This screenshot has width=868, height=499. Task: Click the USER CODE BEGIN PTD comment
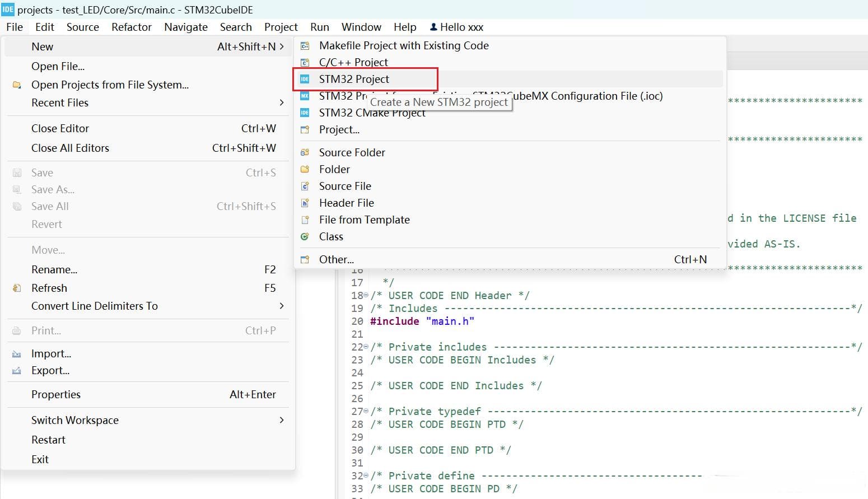pyautogui.click(x=446, y=424)
